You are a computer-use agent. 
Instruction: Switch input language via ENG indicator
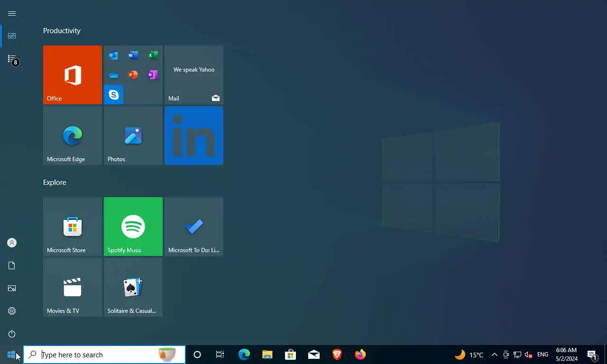click(x=543, y=355)
